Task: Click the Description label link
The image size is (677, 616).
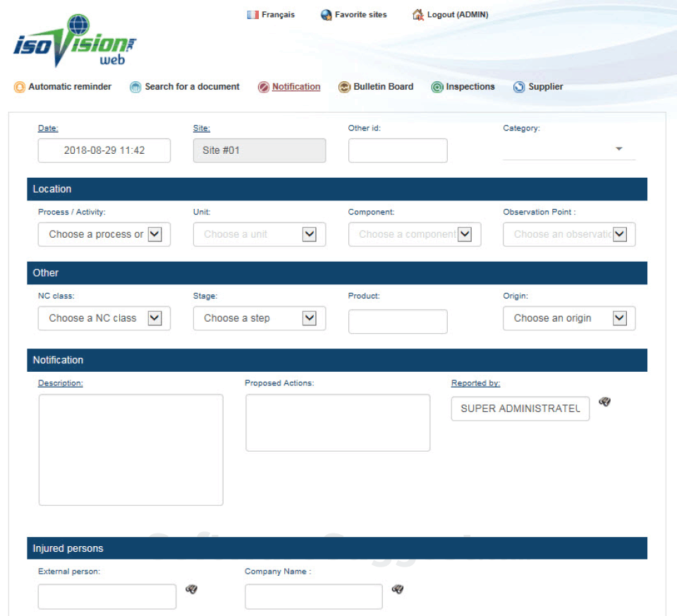Action: (x=60, y=382)
